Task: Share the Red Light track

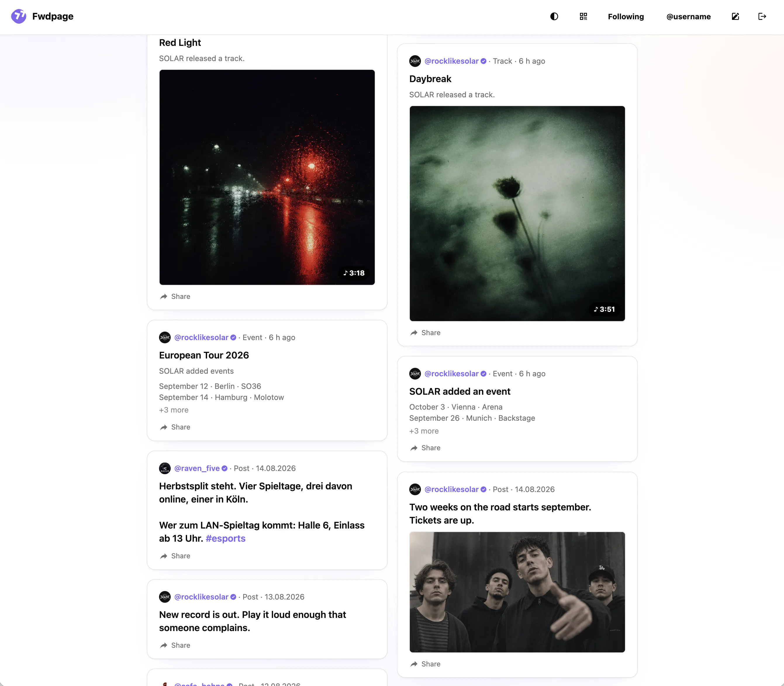Action: [x=175, y=296]
